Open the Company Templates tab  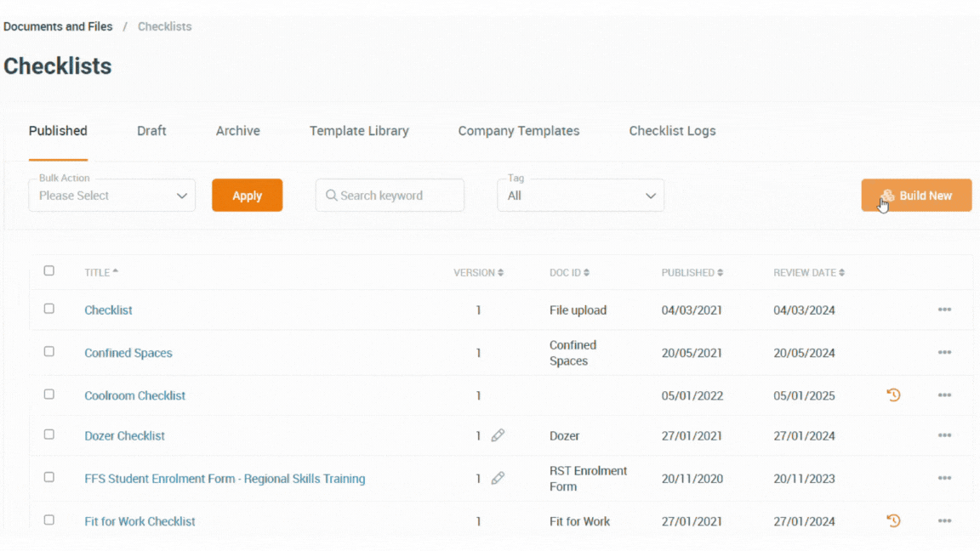tap(519, 130)
